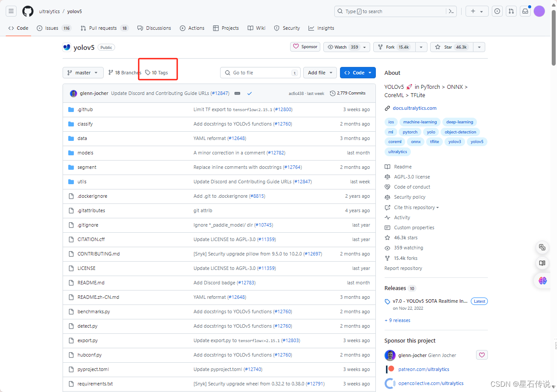Open the Wiki tab
This screenshot has width=557, height=392.
[x=256, y=28]
